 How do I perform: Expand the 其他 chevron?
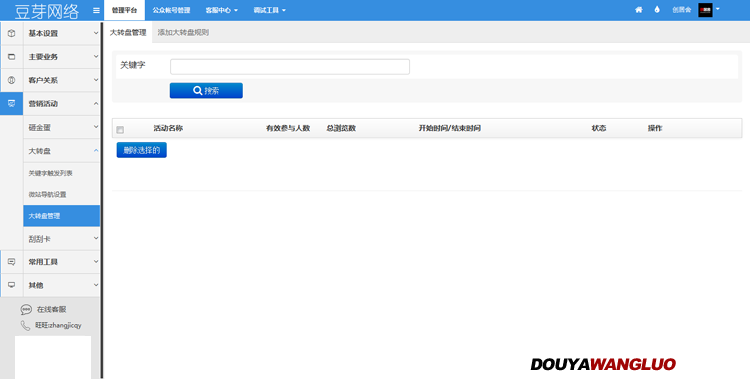click(96, 285)
